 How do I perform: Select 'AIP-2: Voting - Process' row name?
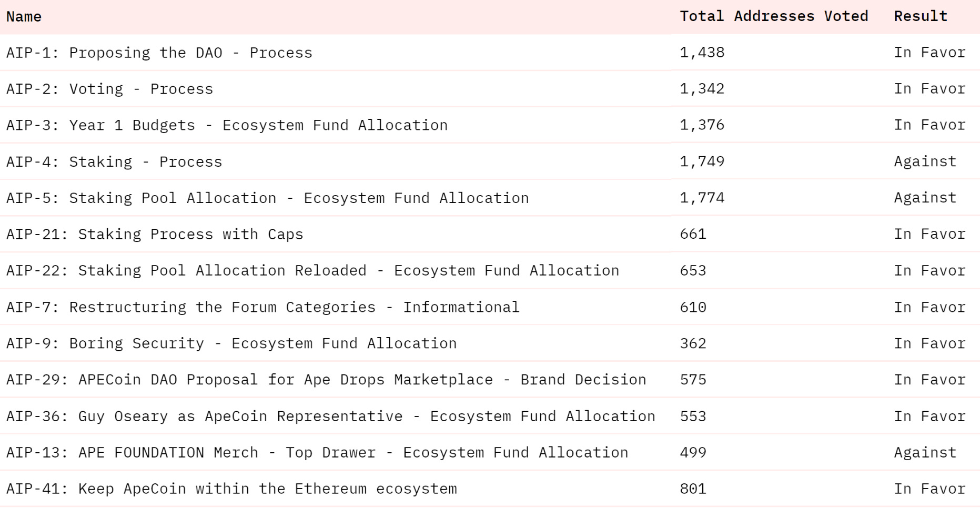(110, 89)
